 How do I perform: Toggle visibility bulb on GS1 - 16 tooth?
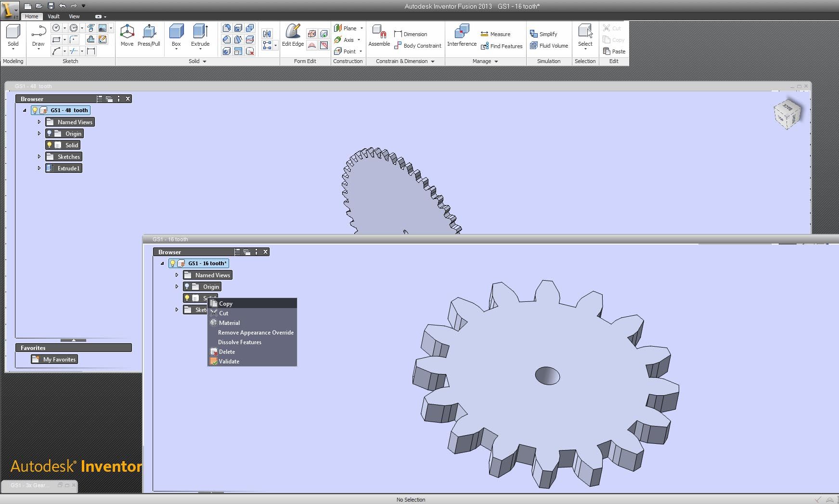pyautogui.click(x=172, y=263)
